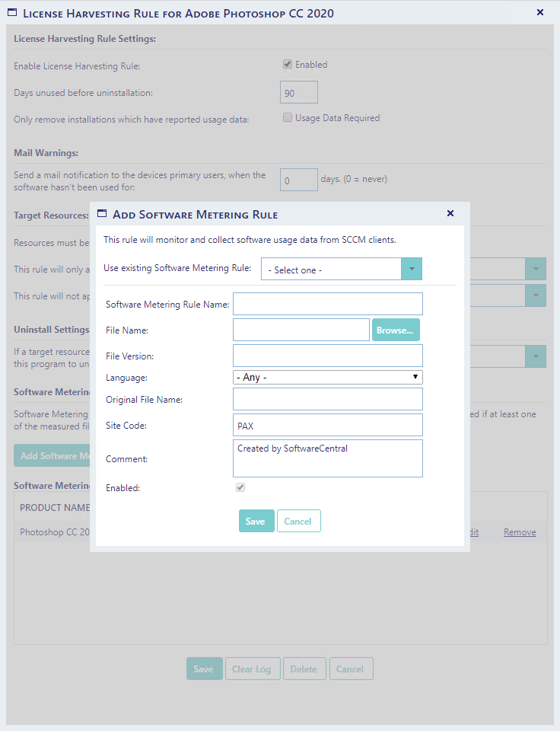Close the Add Software Metering Rule dialog
This screenshot has width=560, height=731.
point(450,214)
